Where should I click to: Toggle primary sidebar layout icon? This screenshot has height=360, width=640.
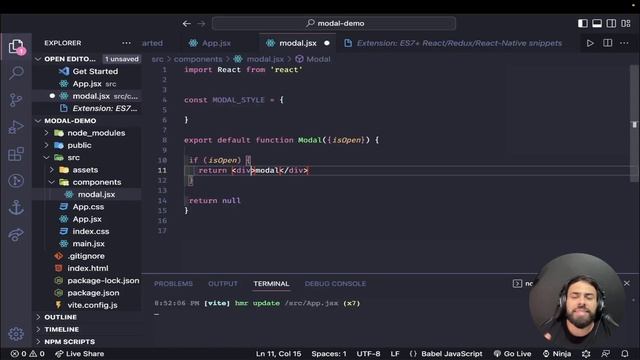click(x=582, y=23)
